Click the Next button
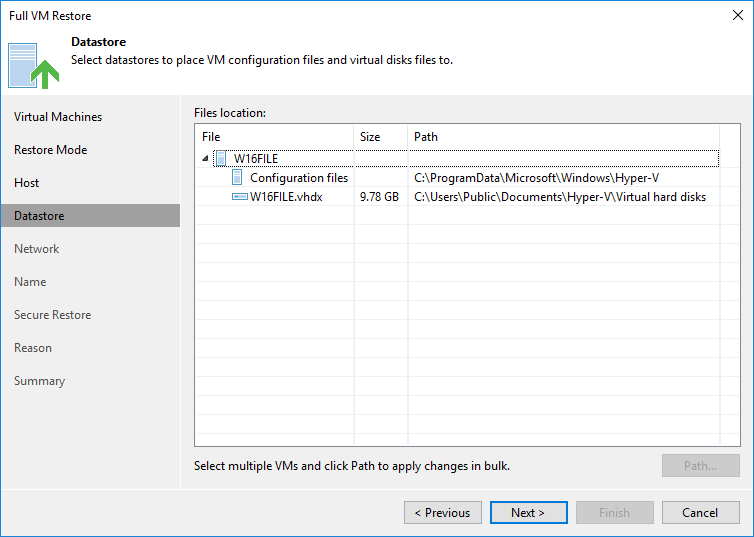This screenshot has height=537, width=754. [528, 512]
